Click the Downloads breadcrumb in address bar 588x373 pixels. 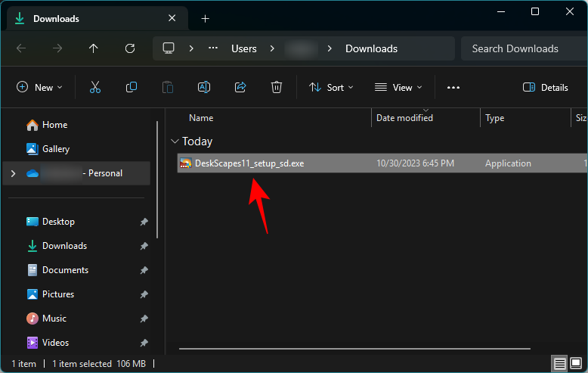click(x=371, y=48)
